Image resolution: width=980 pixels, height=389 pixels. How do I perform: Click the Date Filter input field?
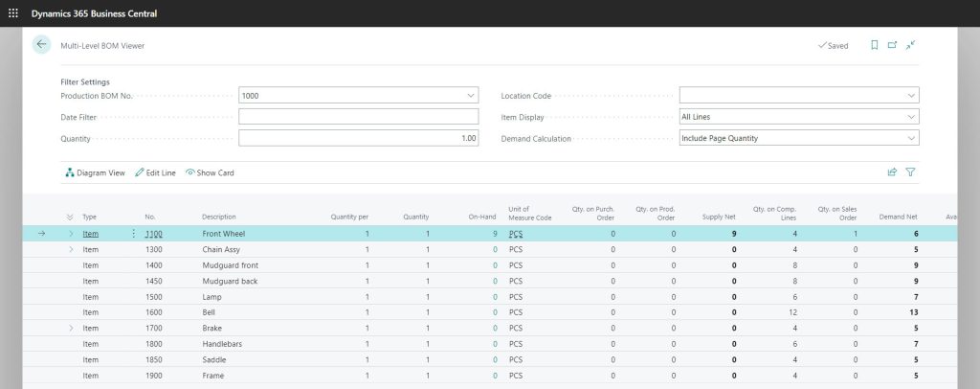358,117
